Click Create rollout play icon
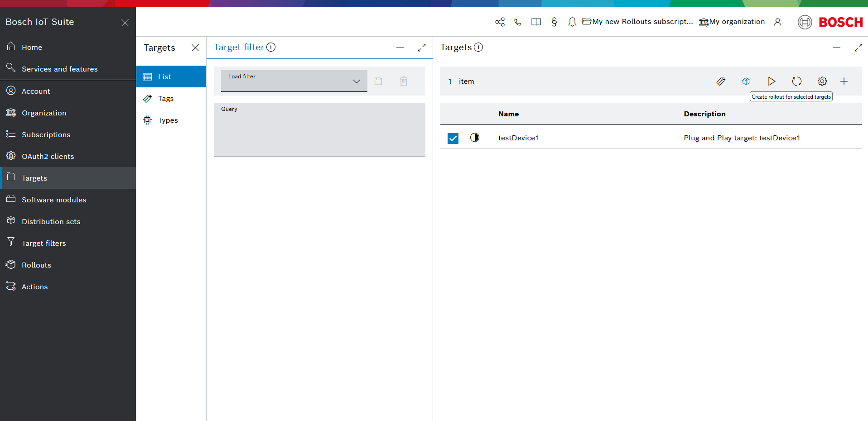Screen dimensions: 868x421 (771, 81)
